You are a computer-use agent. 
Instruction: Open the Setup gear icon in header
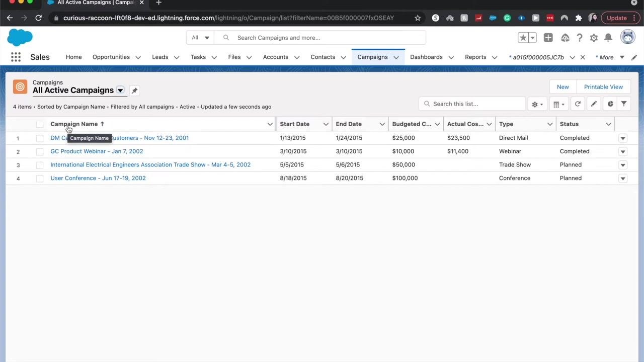coord(594,38)
